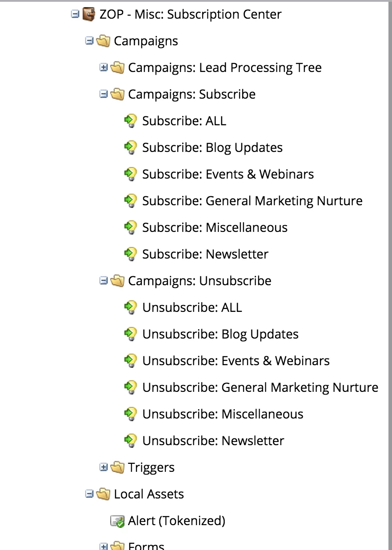Collapse the Local Assets folder
This screenshot has width=392, height=550.
click(89, 494)
